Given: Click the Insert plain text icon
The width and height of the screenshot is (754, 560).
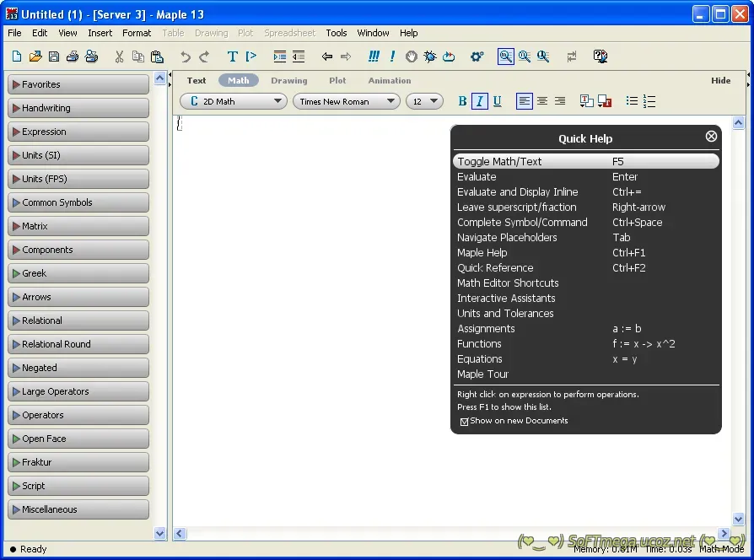Looking at the screenshot, I should [233, 57].
